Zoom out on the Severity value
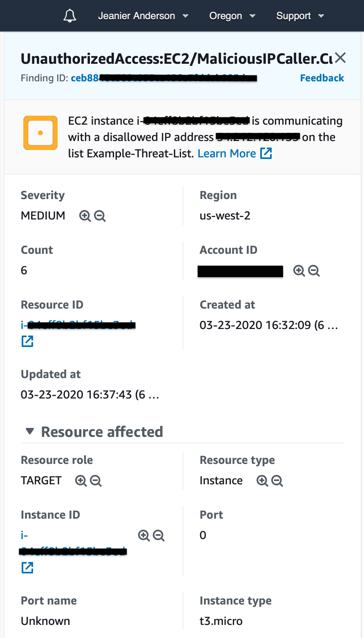 pyautogui.click(x=99, y=216)
